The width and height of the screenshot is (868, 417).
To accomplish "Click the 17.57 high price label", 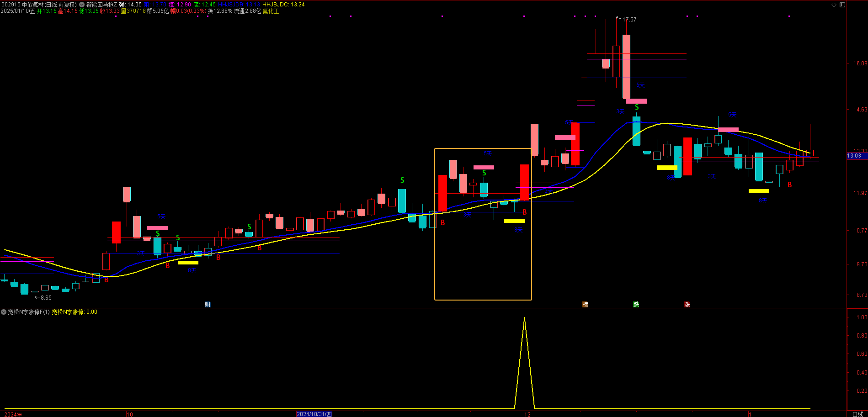I will click(629, 20).
